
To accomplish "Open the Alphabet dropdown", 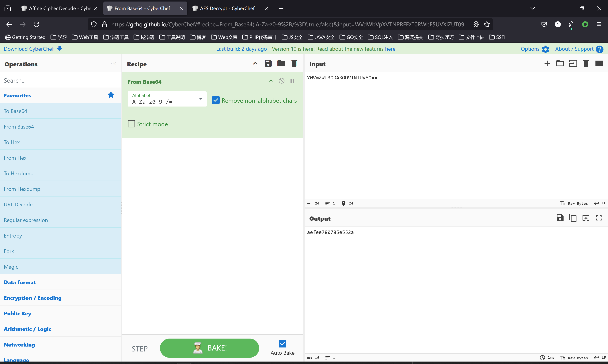I will [x=200, y=99].
